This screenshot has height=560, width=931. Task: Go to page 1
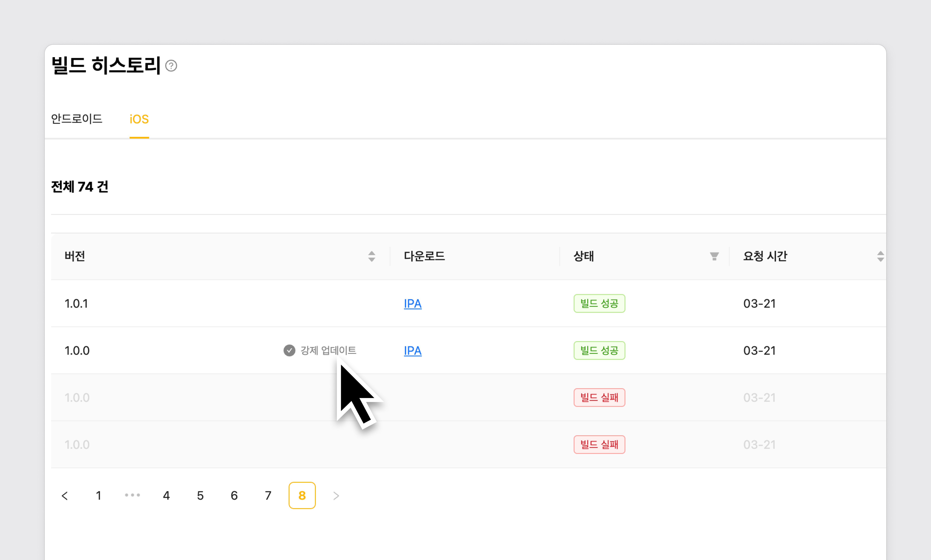(99, 495)
